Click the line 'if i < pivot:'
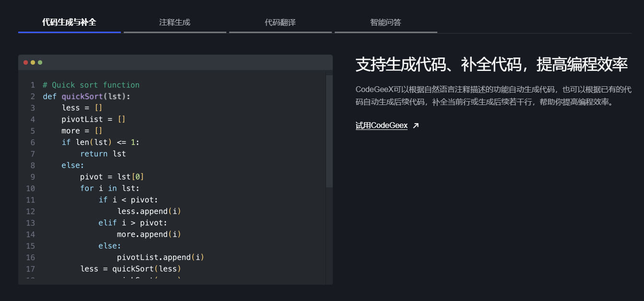The width and height of the screenshot is (644, 301). (x=128, y=200)
